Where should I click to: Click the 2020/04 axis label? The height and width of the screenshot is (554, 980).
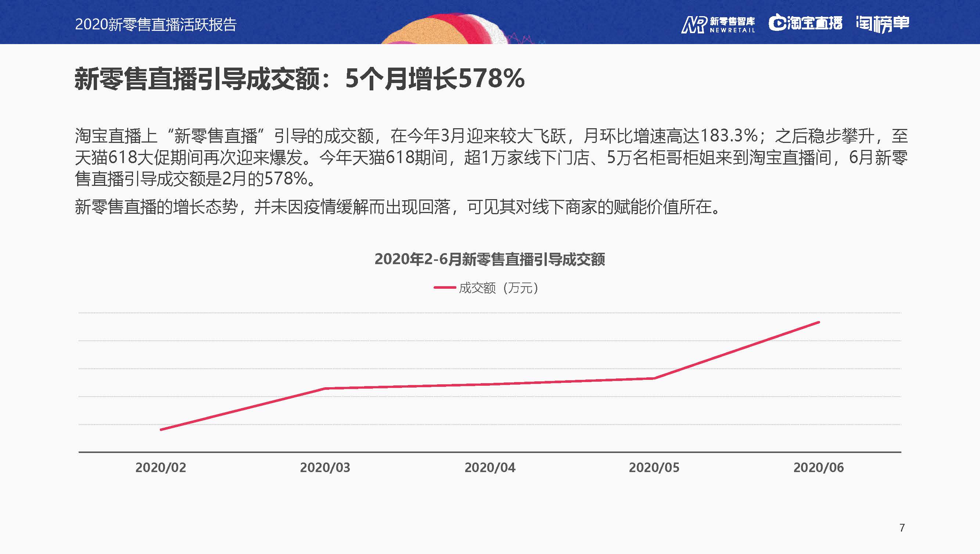tap(490, 467)
